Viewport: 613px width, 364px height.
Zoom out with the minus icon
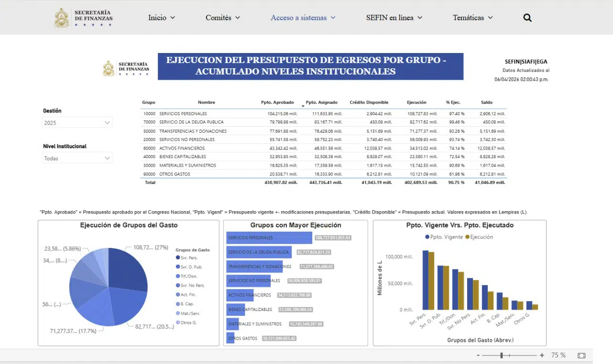point(478,355)
